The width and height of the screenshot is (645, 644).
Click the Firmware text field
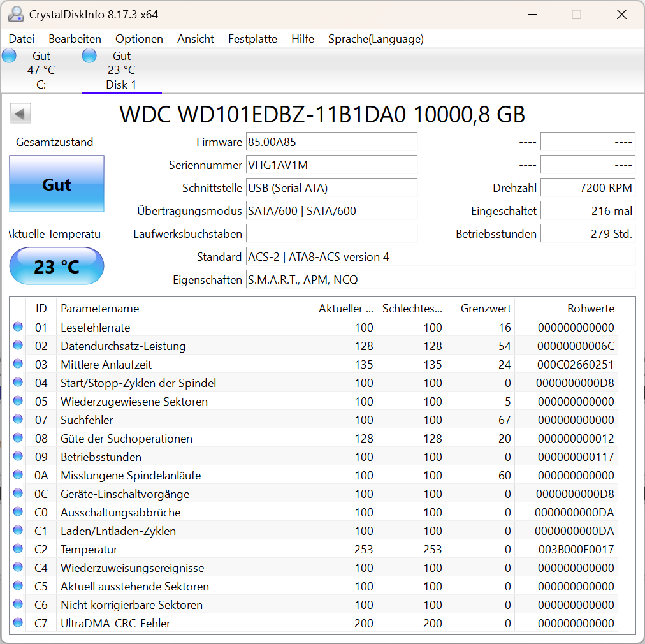(331, 142)
